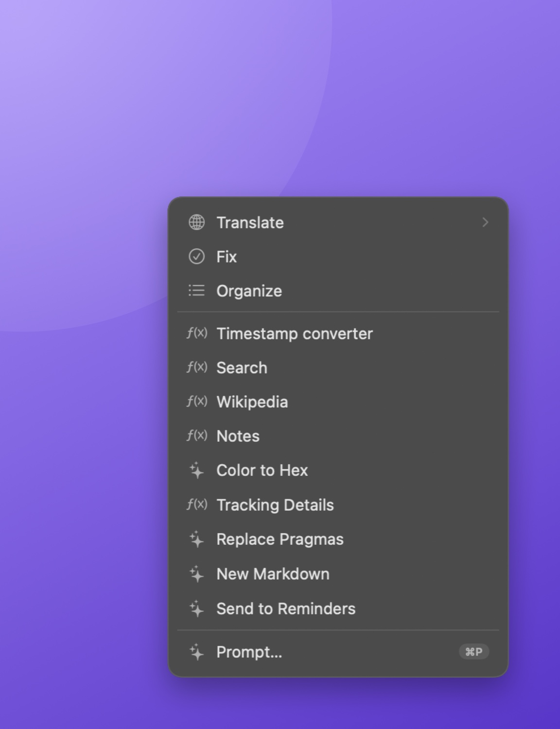The height and width of the screenshot is (729, 560).
Task: Select Color to Hex command
Action: coord(338,470)
